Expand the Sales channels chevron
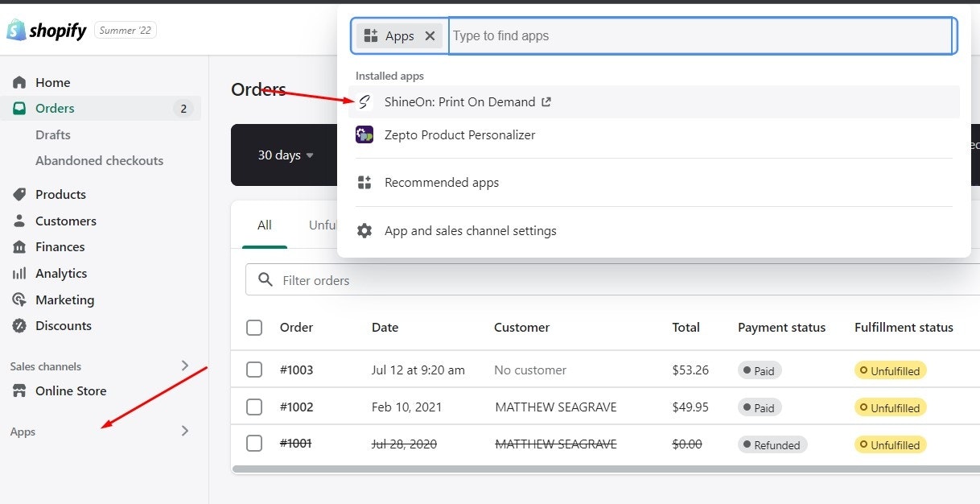The height and width of the screenshot is (504, 980). [x=185, y=366]
